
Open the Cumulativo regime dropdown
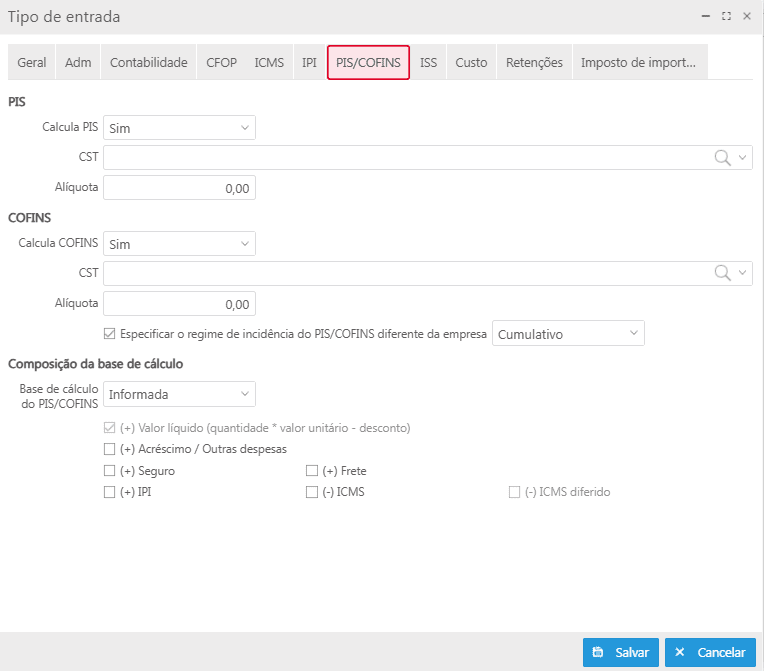[x=568, y=334]
